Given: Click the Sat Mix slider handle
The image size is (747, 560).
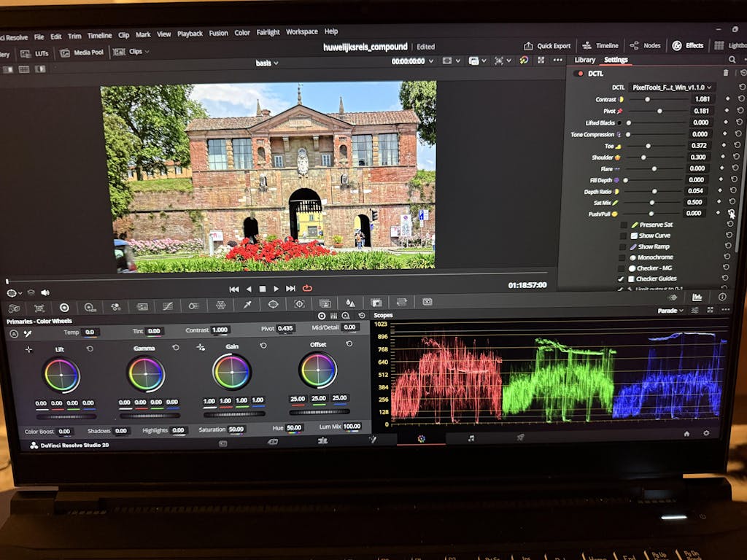Looking at the screenshot, I should pyautogui.click(x=651, y=202).
